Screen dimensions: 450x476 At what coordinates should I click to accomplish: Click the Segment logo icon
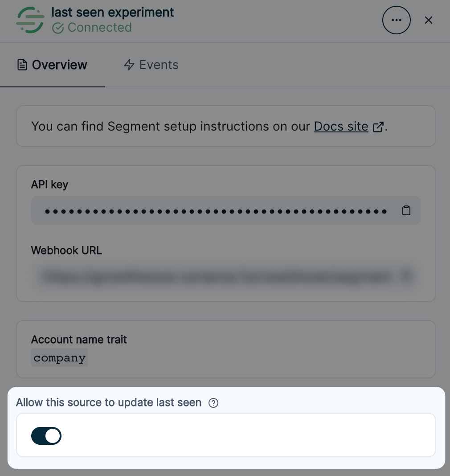[30, 20]
